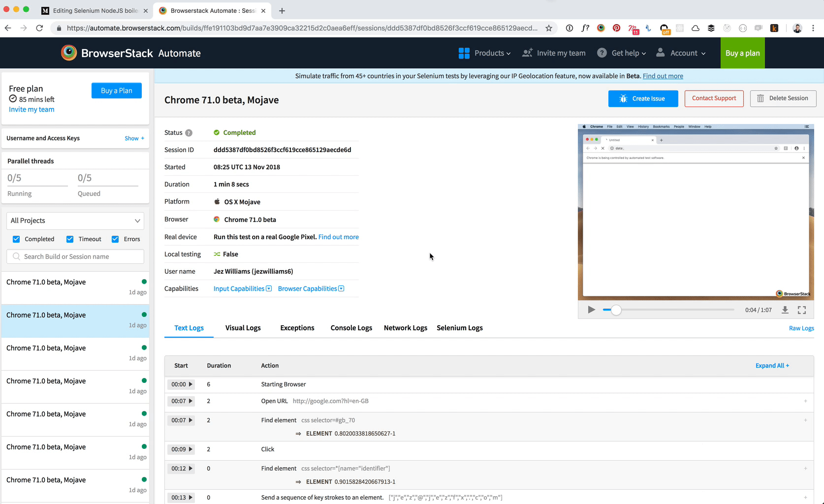Viewport: 824px width, 504px height.
Task: Toggle the Timeout filter checkbox
Action: (70, 239)
